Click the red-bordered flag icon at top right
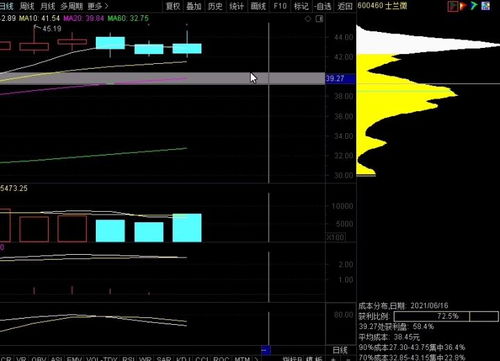Viewport: 500px width, 361px height. [453, 6]
